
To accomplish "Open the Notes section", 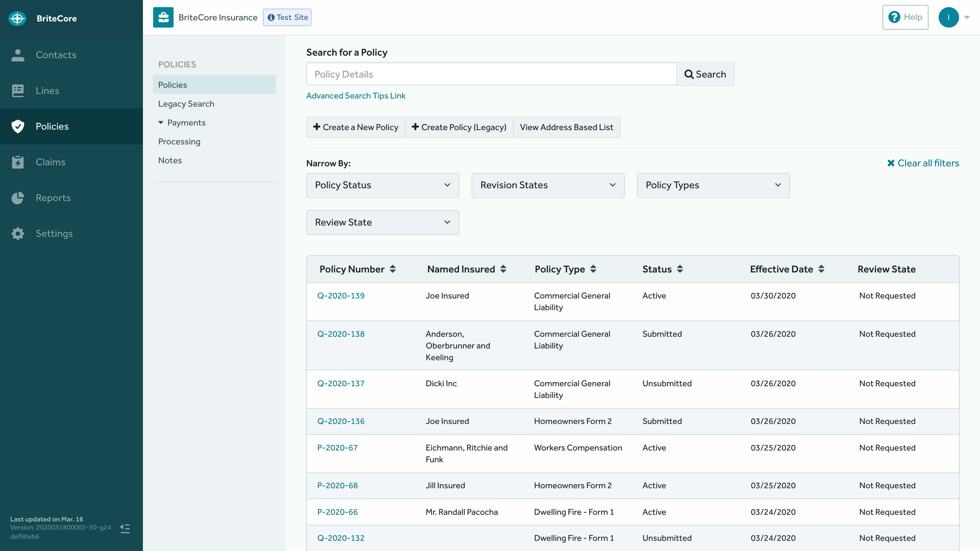I will point(170,160).
